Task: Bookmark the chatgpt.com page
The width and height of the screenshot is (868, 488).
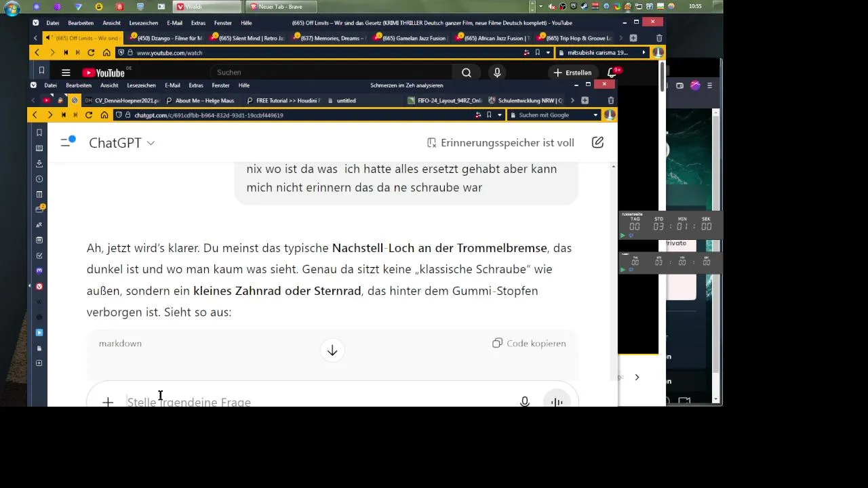Action: (x=489, y=115)
